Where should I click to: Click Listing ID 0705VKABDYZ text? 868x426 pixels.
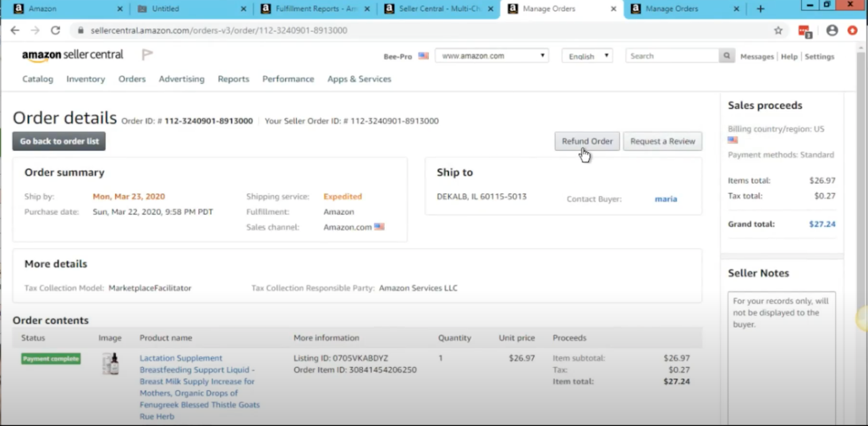[341, 358]
